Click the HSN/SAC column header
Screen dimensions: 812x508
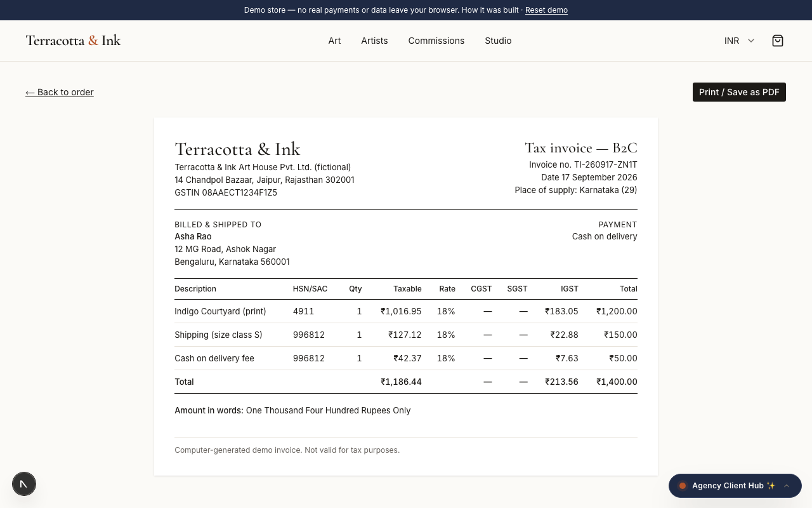310,288
